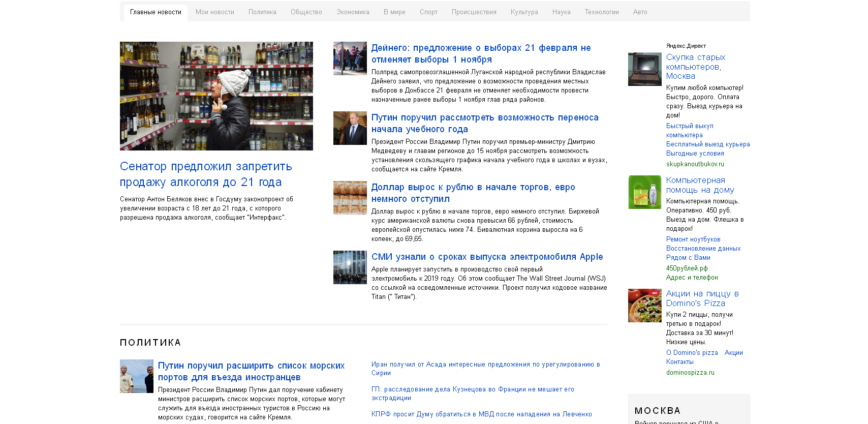Image resolution: width=868 pixels, height=424 pixels.
Task: Select the Авто tab
Action: [640, 12]
